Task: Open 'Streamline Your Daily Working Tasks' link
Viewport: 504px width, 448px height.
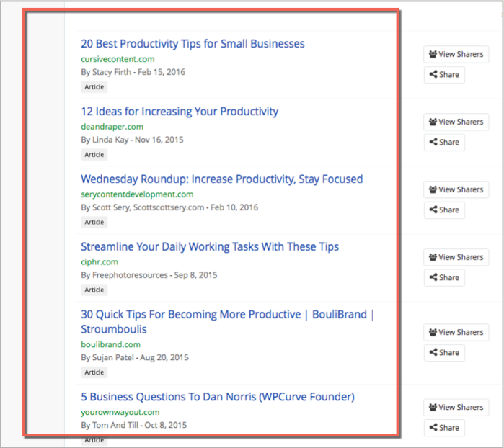Action: [210, 246]
